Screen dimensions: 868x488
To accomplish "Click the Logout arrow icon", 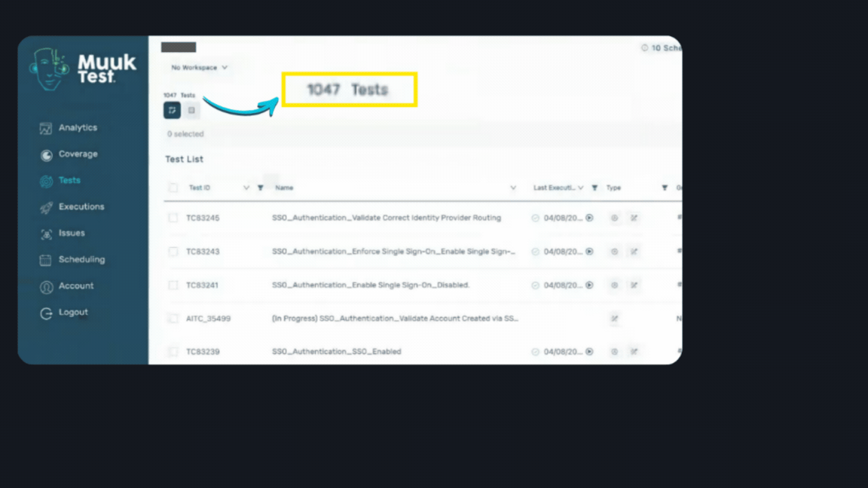I will click(46, 313).
